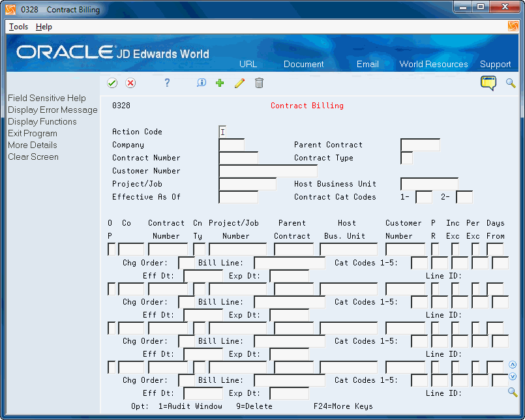Focus the Contract Type field
Image resolution: width=525 pixels, height=420 pixels.
click(406, 158)
